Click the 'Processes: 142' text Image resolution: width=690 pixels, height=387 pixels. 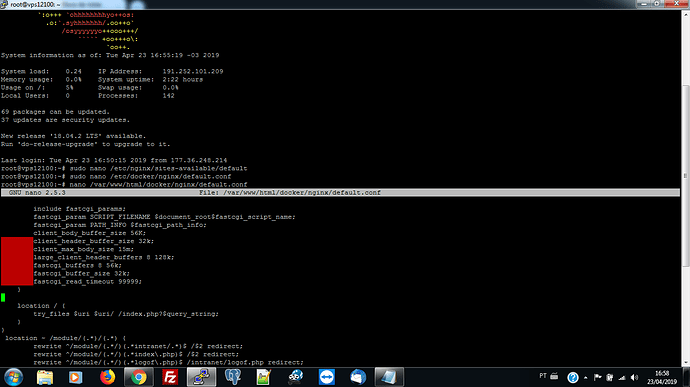[136, 96]
